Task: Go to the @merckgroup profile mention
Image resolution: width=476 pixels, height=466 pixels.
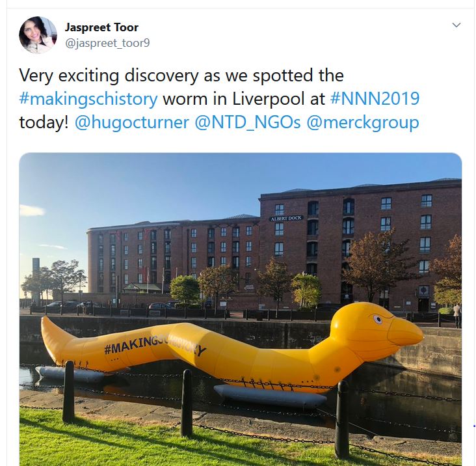Action: [x=363, y=122]
